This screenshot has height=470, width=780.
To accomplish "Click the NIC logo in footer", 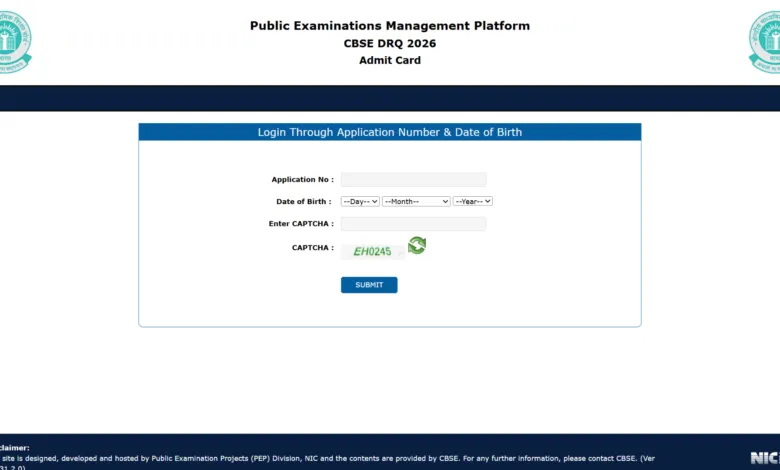I will 765,458.
